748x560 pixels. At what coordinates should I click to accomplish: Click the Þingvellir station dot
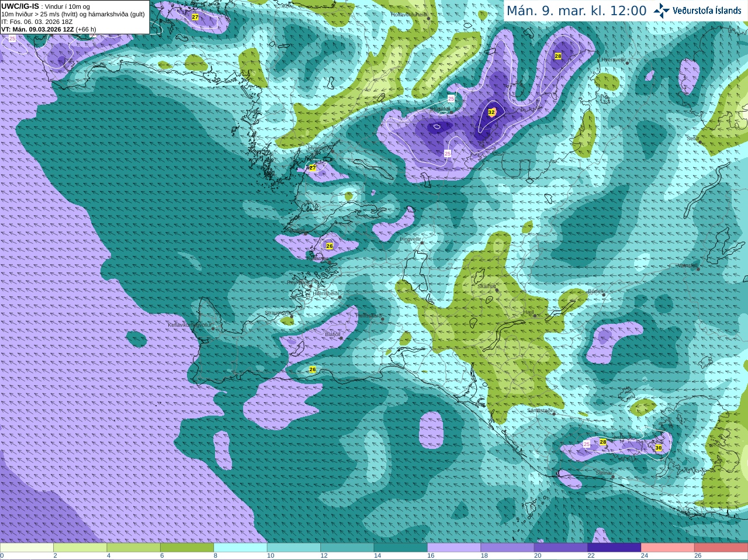point(422,242)
